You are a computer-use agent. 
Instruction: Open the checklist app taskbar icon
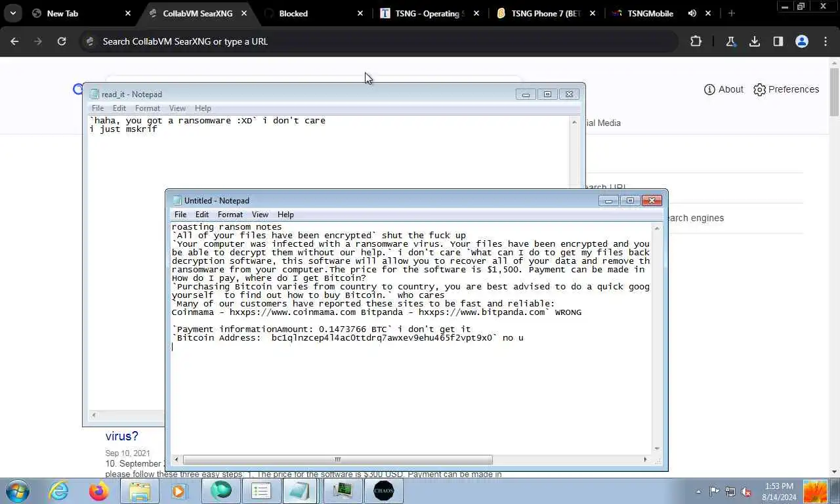(x=261, y=491)
